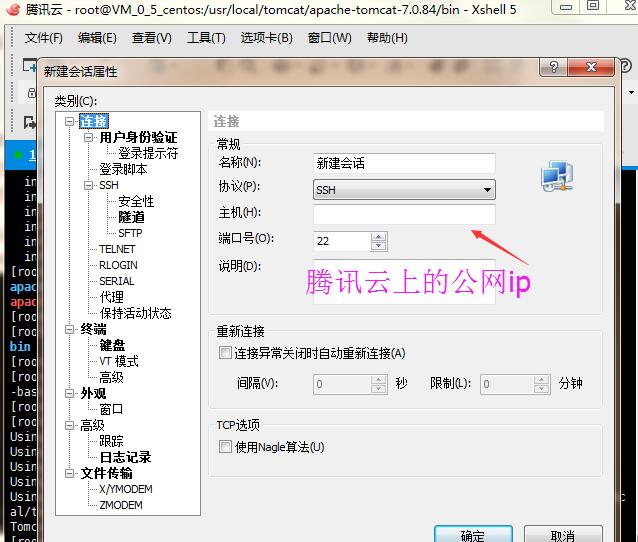Enable 连接异常关闭时自动重新连接 checkbox

click(x=225, y=353)
